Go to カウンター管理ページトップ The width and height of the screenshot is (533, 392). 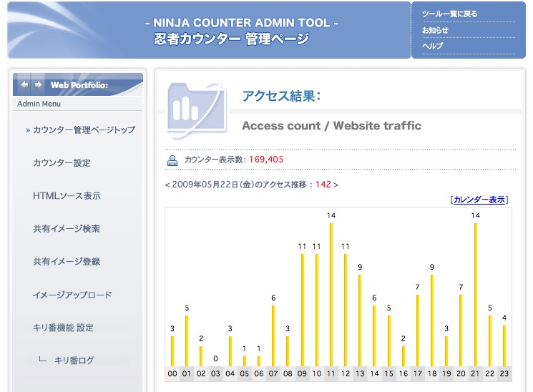(x=84, y=129)
